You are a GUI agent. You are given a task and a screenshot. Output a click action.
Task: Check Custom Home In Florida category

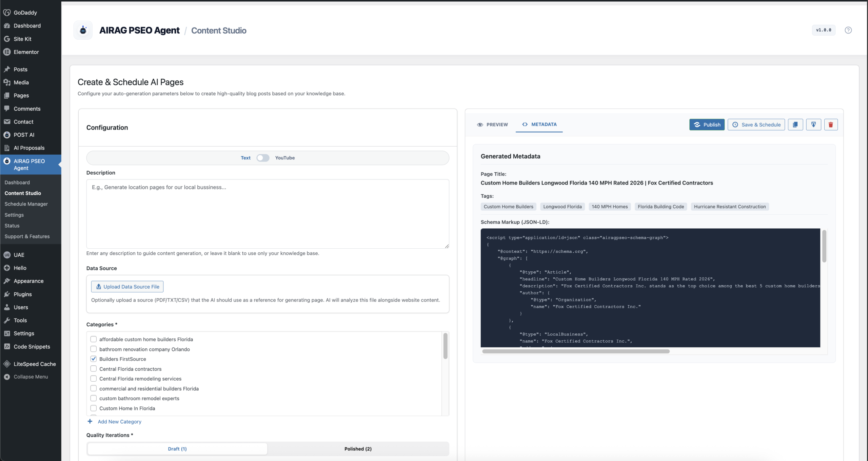click(x=94, y=408)
